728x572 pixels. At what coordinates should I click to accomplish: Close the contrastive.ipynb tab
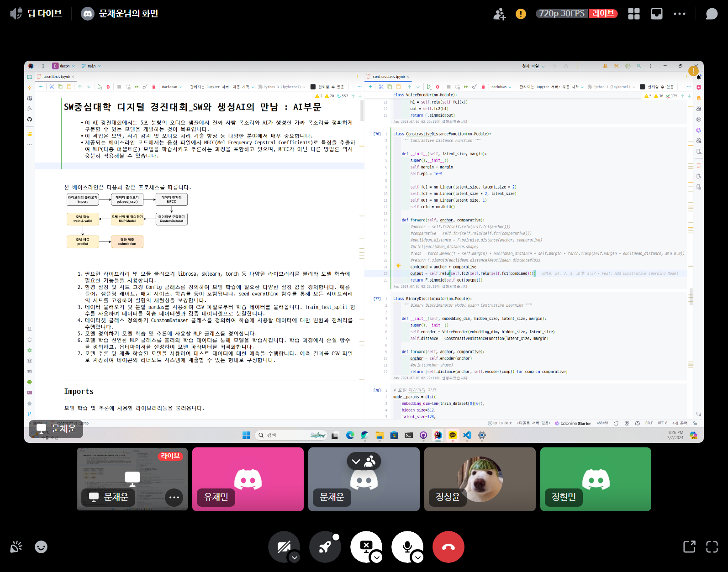pyautogui.click(x=408, y=77)
